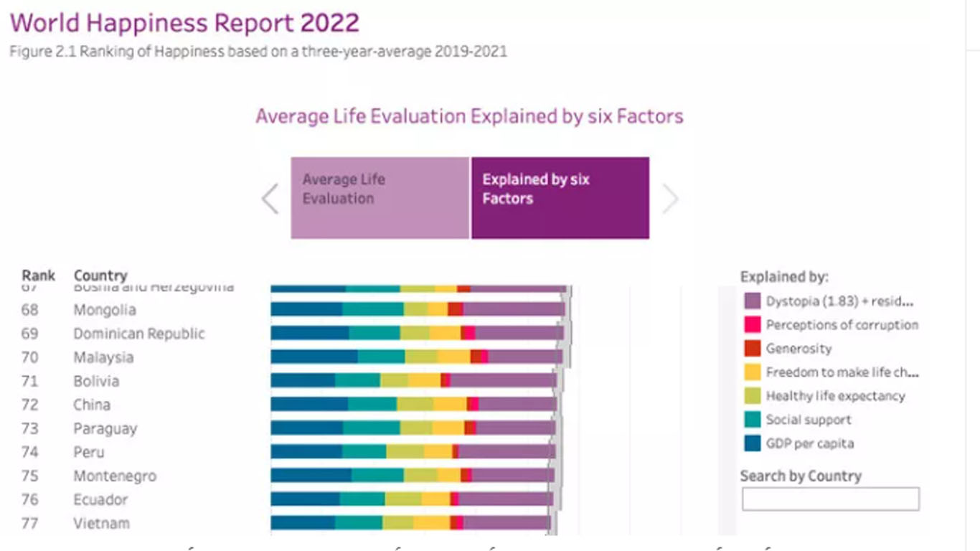Click the Social support legend swatch
The image size is (980, 551).
coord(753,420)
